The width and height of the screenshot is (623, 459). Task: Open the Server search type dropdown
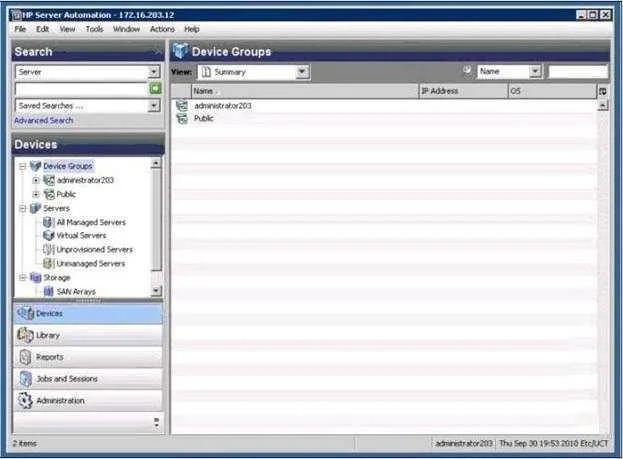(154, 72)
